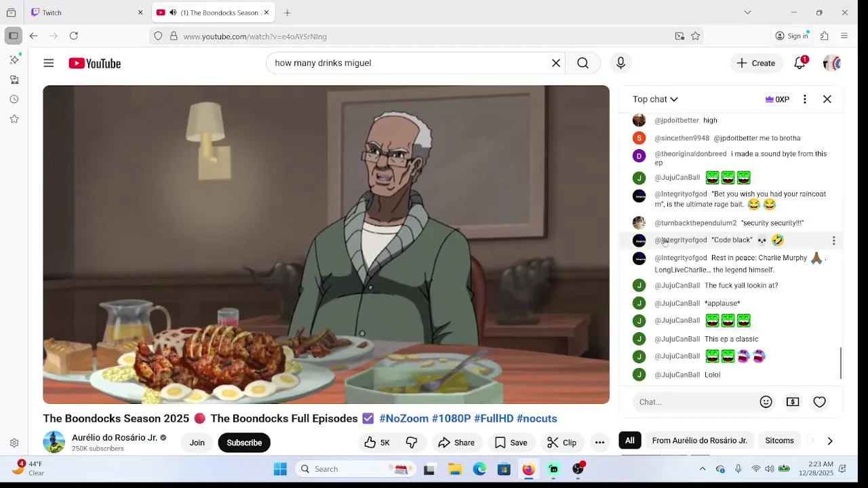
Task: Select the All filter chip
Action: 630,441
